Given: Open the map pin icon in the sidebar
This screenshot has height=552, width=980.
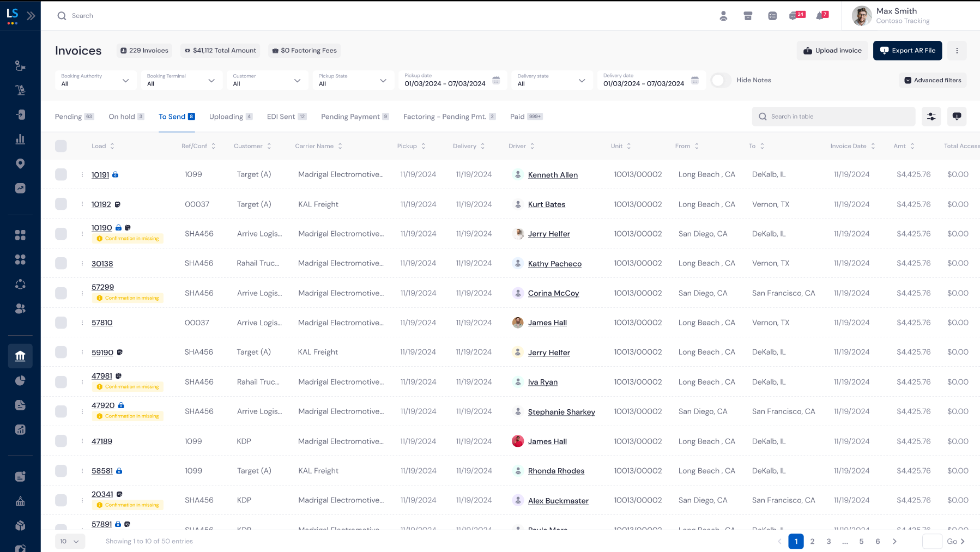Looking at the screenshot, I should click(20, 163).
